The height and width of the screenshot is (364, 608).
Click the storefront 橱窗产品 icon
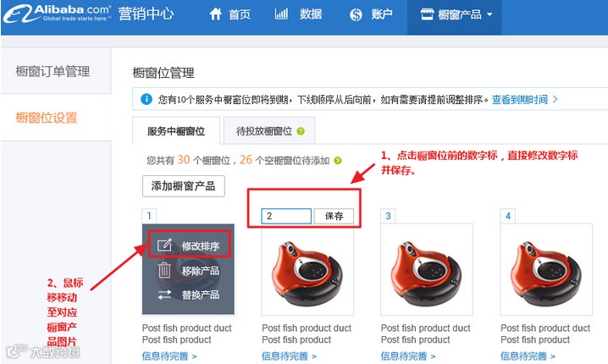click(x=427, y=14)
